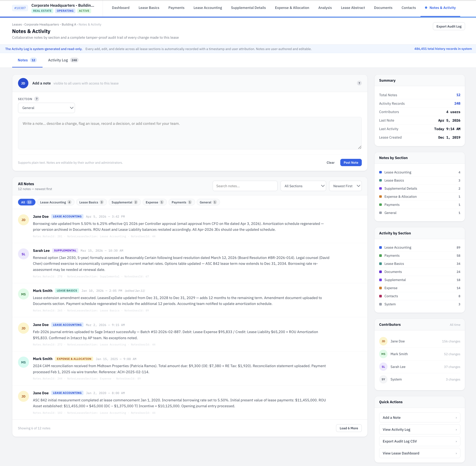Click Jane Doe's avatar in Contributors panel
This screenshot has width=476, height=466.
click(x=383, y=341)
